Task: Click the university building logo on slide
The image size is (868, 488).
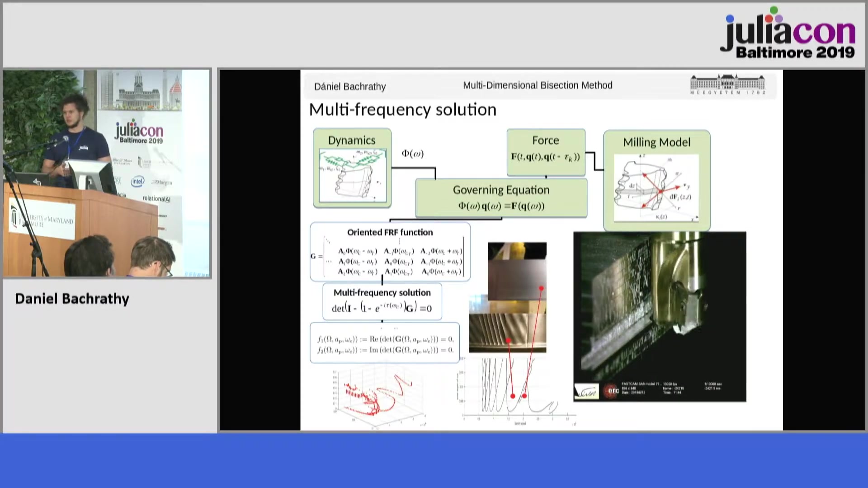Action: coord(727,84)
